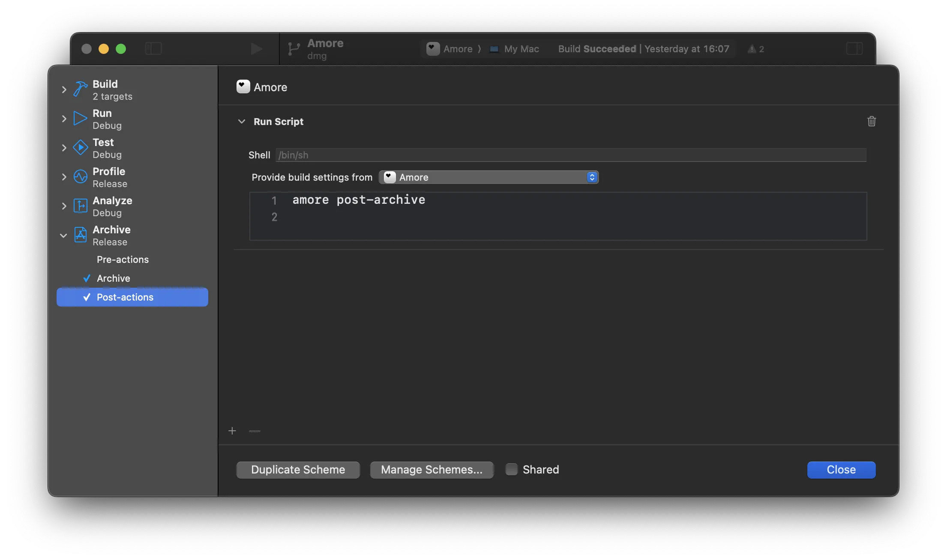The image size is (947, 560).
Task: Select the Build hammer icon in sidebar
Action: (x=80, y=89)
